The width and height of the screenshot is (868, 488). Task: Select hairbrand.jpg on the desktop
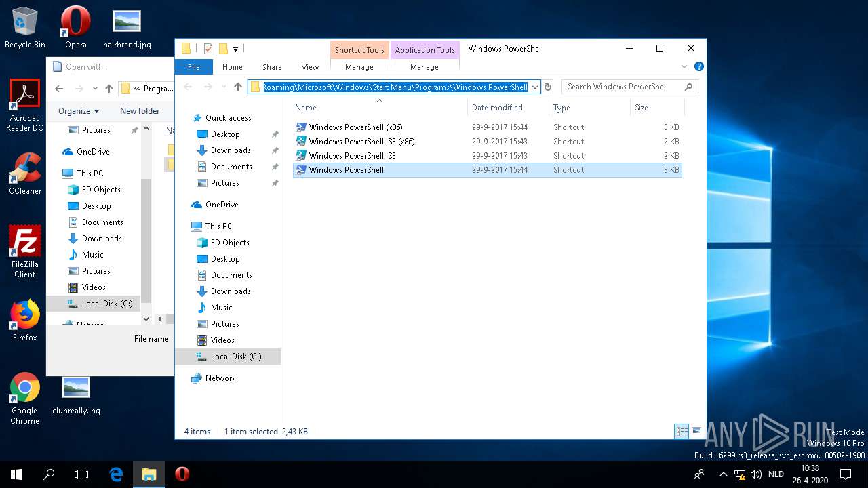coord(127,28)
